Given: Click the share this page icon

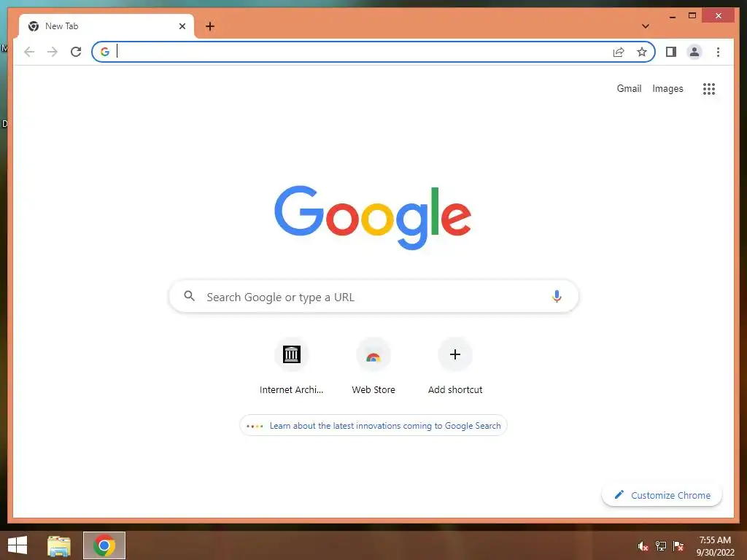Looking at the screenshot, I should pos(619,52).
